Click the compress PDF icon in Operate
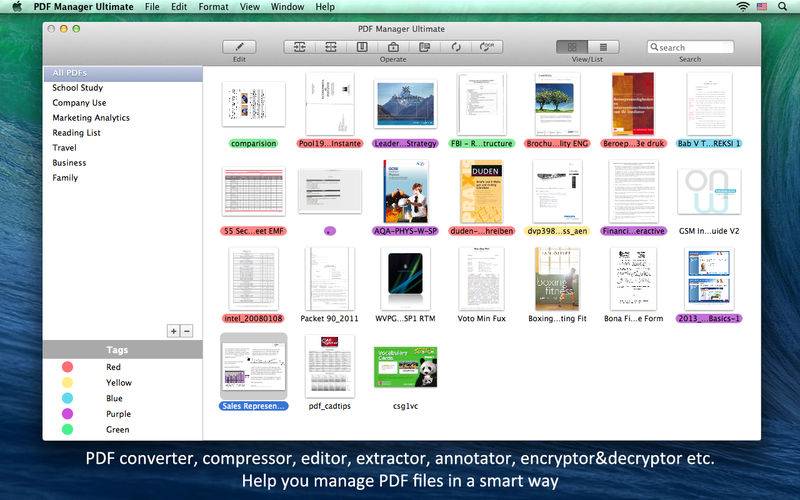Screen dimensions: 800x500 point(362,47)
